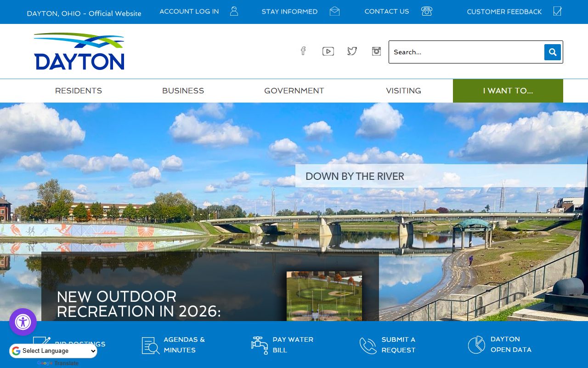Click the Submit a Request phone icon
The width and height of the screenshot is (588, 368).
click(x=368, y=345)
